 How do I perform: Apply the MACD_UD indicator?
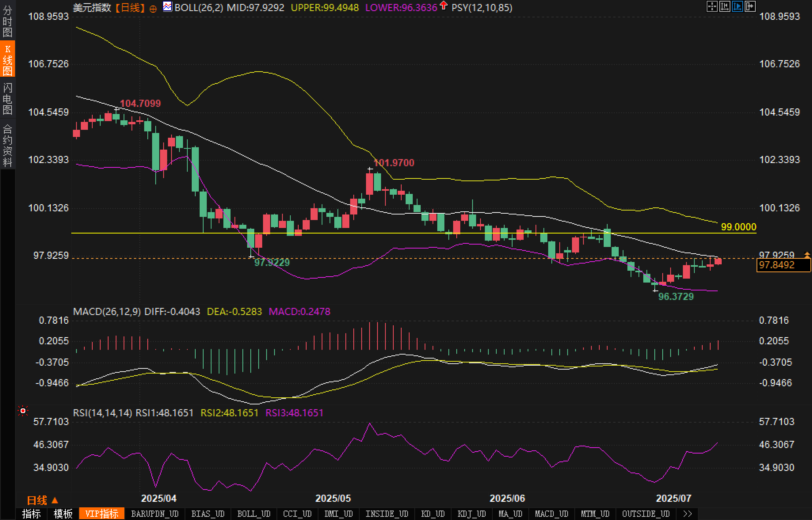[x=551, y=514]
